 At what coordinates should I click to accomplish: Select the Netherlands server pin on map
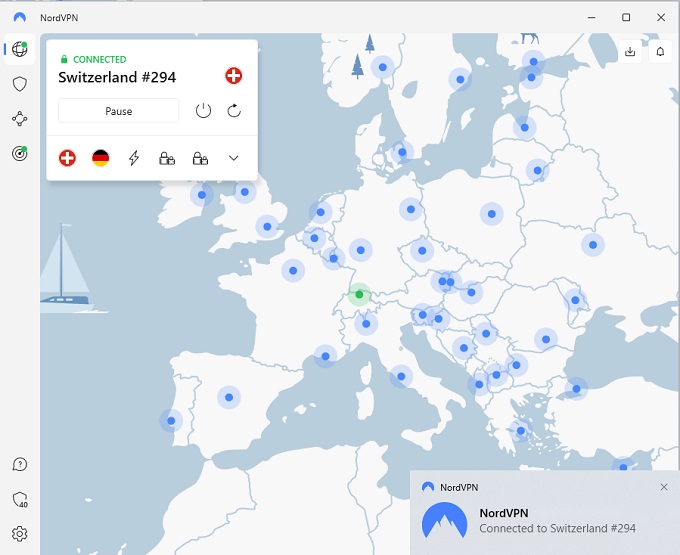[320, 212]
